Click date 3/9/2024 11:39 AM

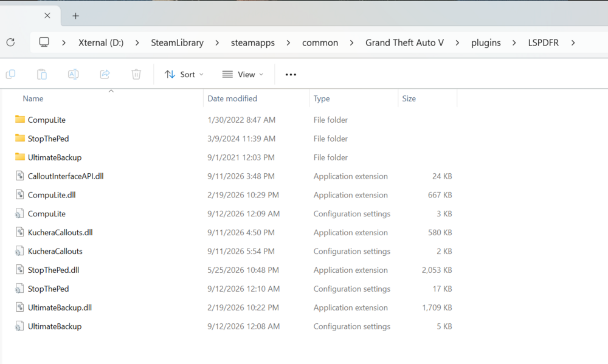click(241, 139)
